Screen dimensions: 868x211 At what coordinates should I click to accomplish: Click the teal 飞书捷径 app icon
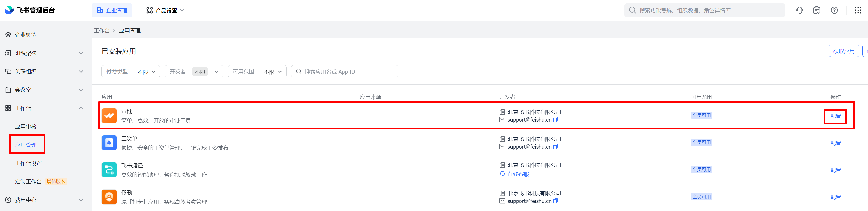pos(109,170)
